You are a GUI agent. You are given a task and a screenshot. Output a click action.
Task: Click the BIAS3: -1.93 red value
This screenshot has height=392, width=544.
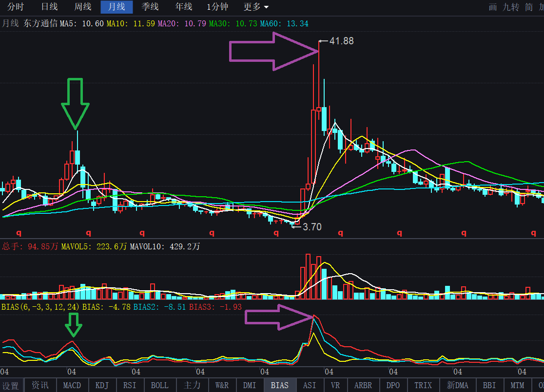pyautogui.click(x=215, y=307)
